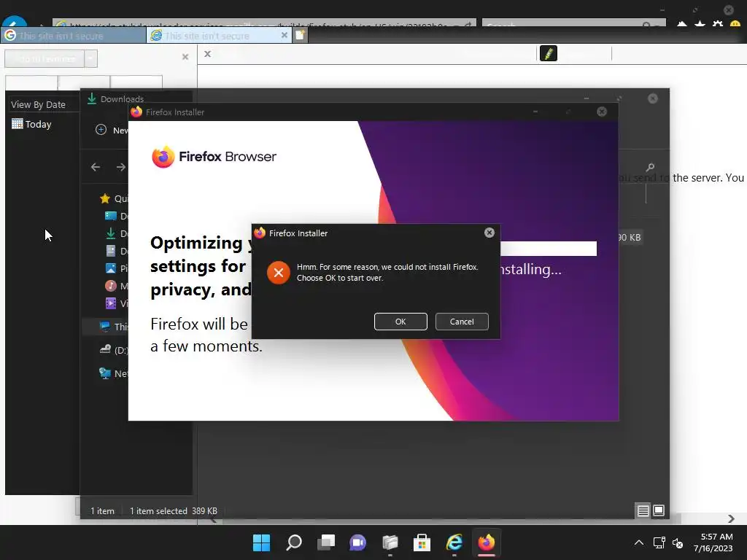Click the '1 item selected' status text
747x560 pixels.
click(158, 511)
